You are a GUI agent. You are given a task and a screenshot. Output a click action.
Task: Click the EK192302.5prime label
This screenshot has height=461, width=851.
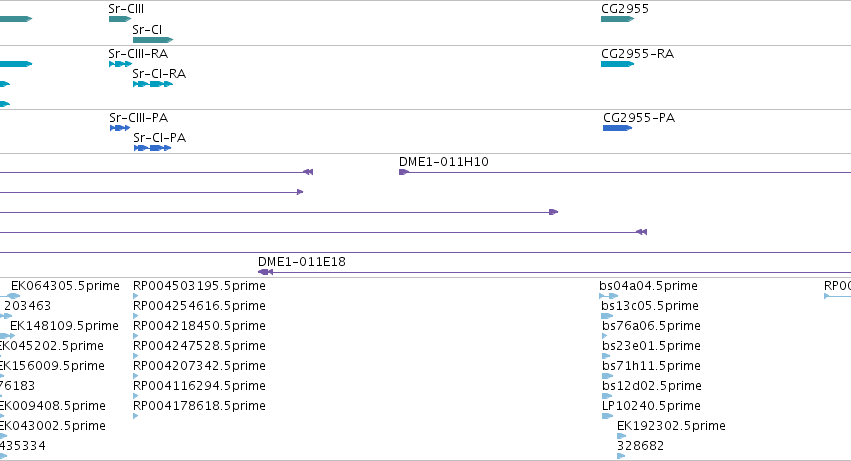tap(671, 426)
